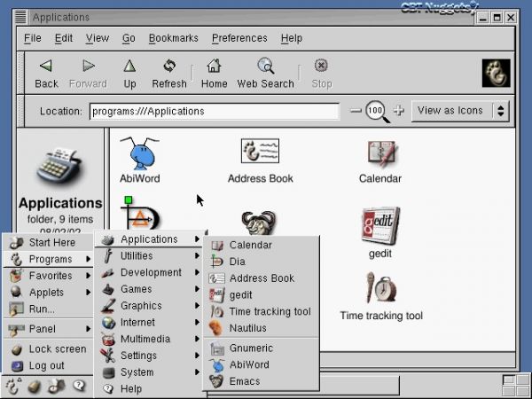Open the Go menu
Screen dimensions: 532x399
pos(129,38)
